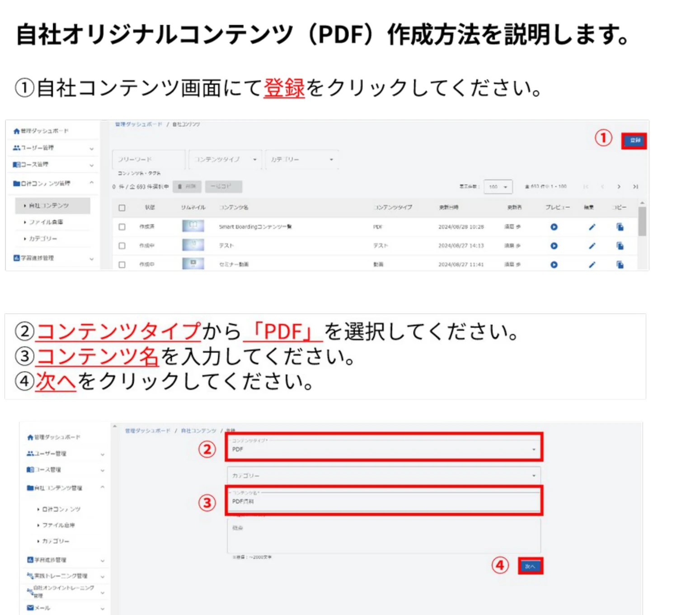Jump to the last page of the content list
700x615 pixels.
[x=635, y=187]
